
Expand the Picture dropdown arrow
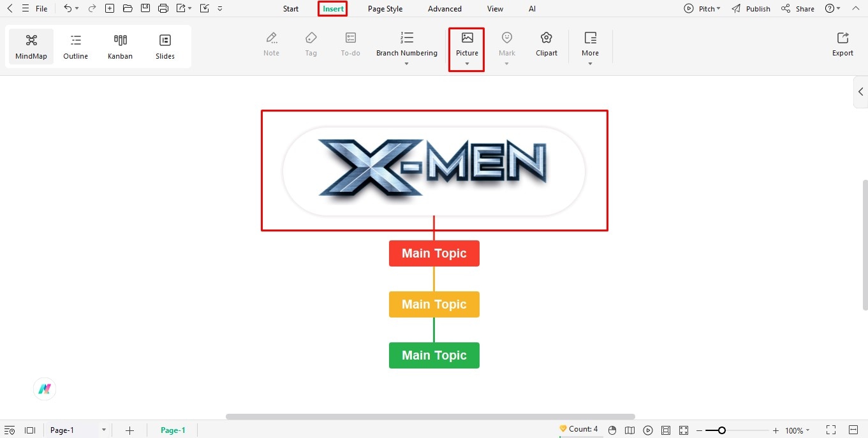[467, 64]
